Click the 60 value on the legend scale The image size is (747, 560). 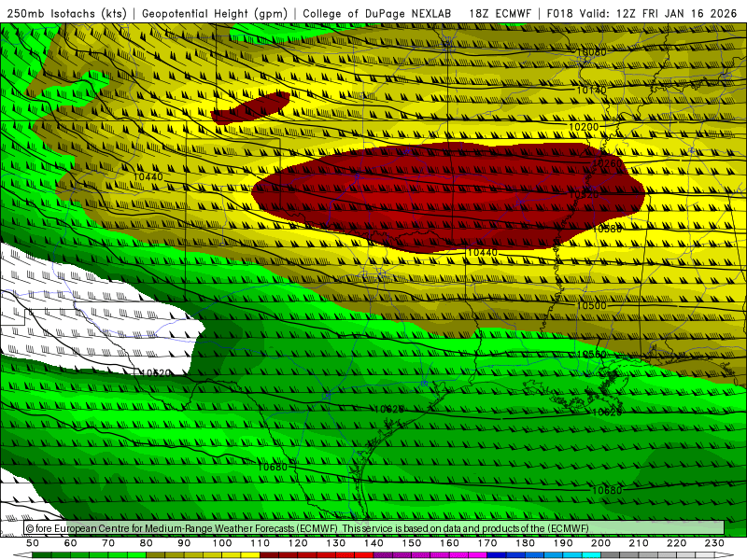(71, 543)
